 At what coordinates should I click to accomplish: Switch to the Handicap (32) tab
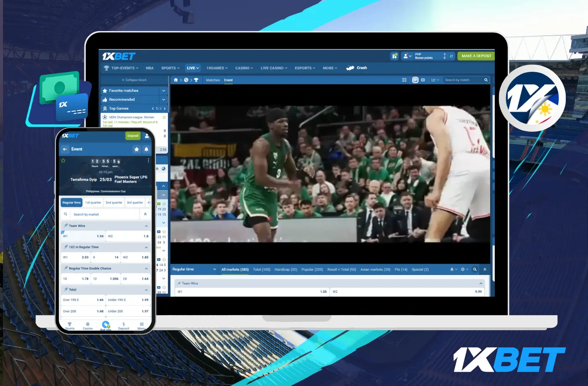[x=286, y=269]
